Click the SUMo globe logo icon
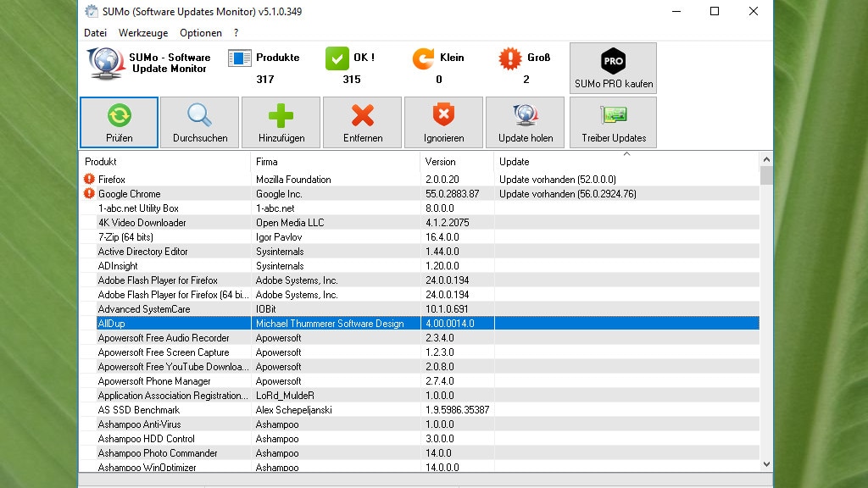This screenshot has width=868, height=488. coord(106,63)
